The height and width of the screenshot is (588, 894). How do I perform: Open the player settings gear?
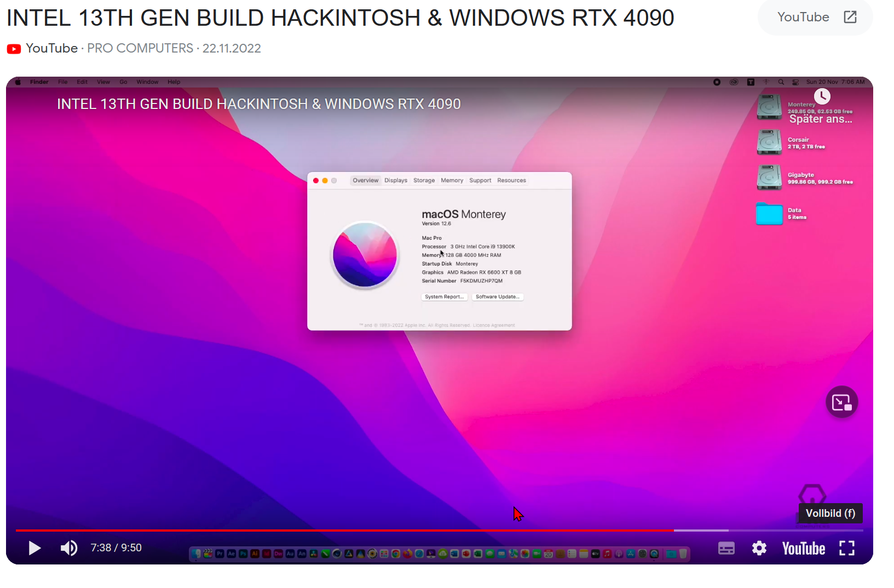[759, 548]
